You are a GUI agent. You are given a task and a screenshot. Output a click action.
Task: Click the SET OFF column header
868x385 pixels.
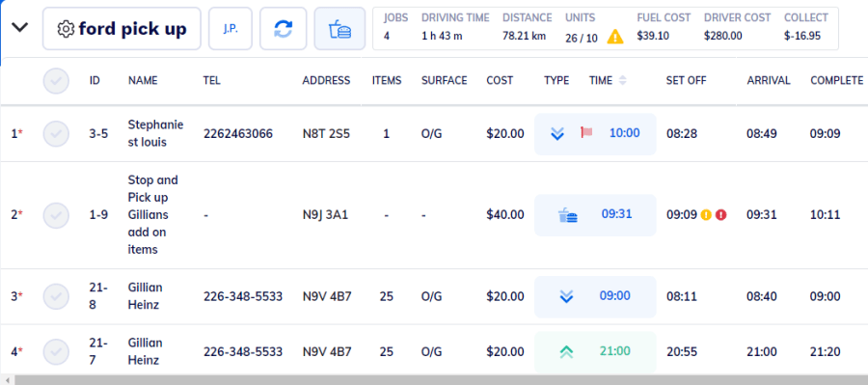686,81
